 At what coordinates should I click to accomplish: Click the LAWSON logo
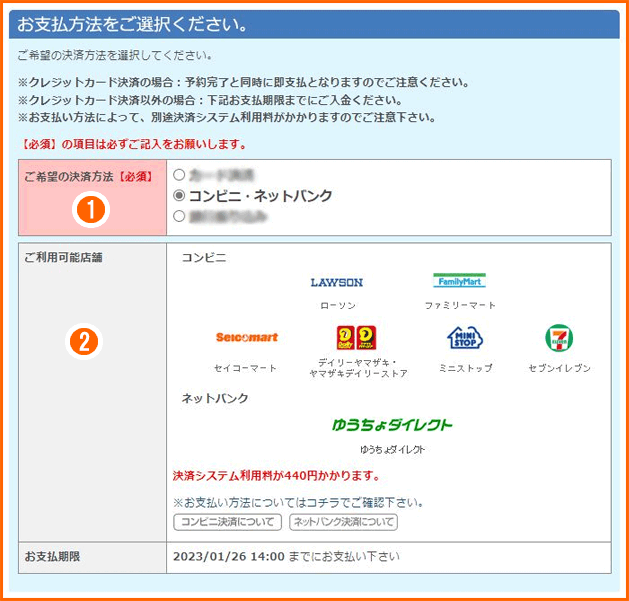click(337, 282)
